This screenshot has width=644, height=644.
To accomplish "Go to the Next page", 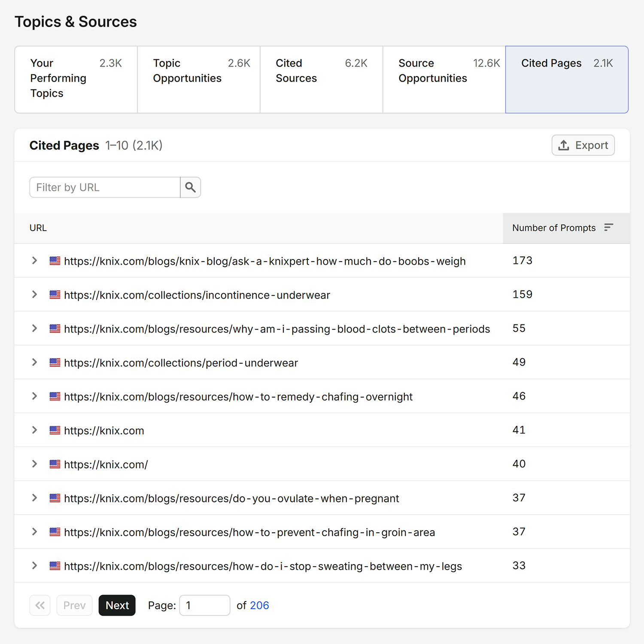I will pos(117,605).
